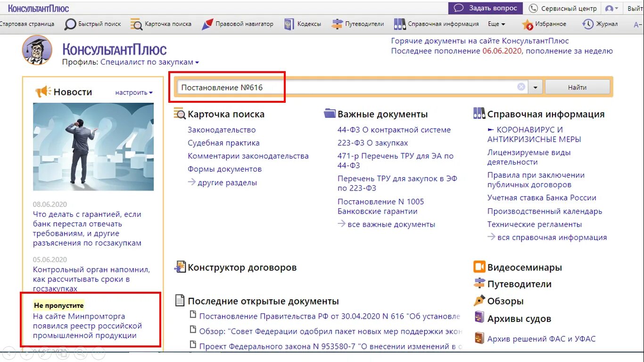Open 471-р Перечень ТРУ для ЭА link
This screenshot has width=644, height=362.
pyautogui.click(x=396, y=160)
